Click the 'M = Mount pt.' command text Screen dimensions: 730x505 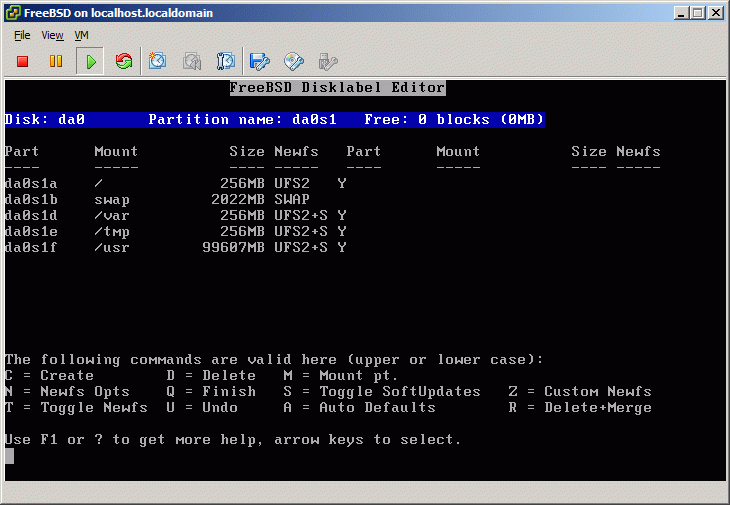tap(341, 376)
